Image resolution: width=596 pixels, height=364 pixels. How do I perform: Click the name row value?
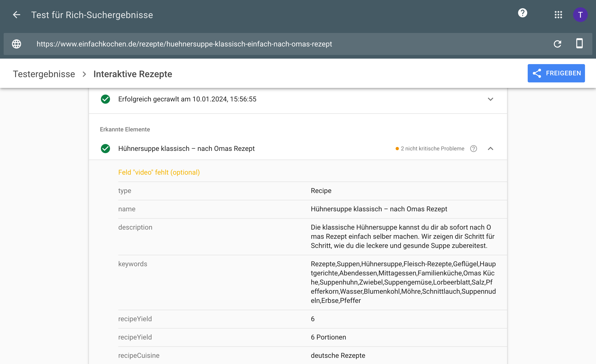tap(379, 209)
